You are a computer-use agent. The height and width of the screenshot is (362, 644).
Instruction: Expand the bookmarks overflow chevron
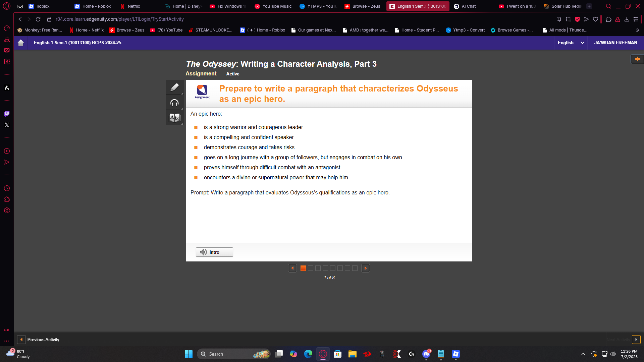(637, 30)
